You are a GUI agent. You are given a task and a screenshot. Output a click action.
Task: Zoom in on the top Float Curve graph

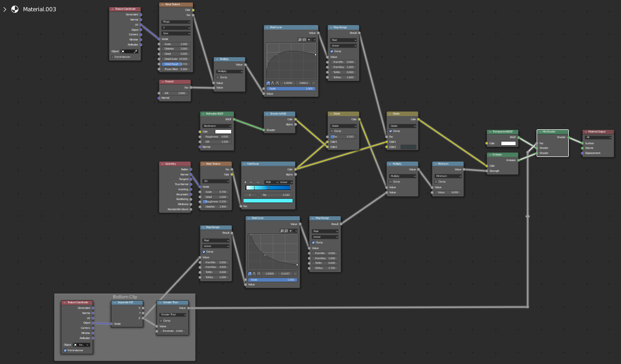coord(299,39)
